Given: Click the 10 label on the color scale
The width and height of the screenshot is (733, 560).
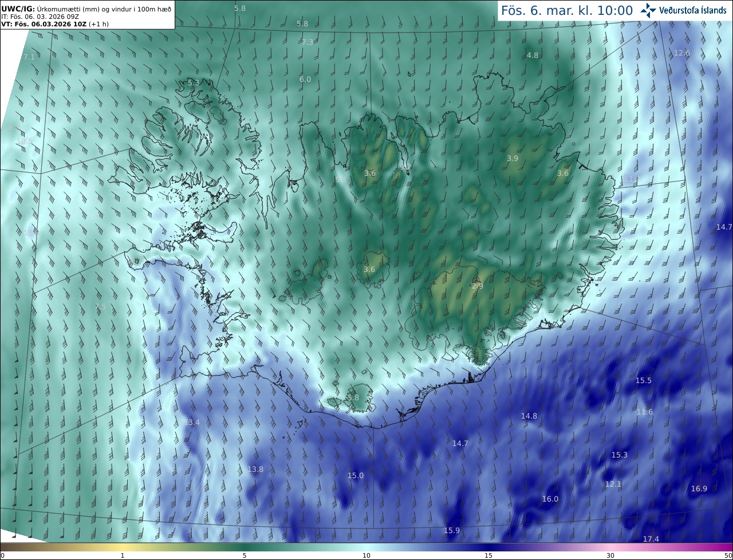Looking at the screenshot, I should [366, 555].
